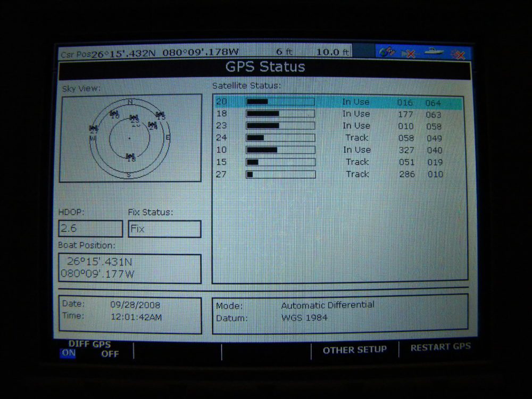Turn DIFF GPS off

click(110, 354)
